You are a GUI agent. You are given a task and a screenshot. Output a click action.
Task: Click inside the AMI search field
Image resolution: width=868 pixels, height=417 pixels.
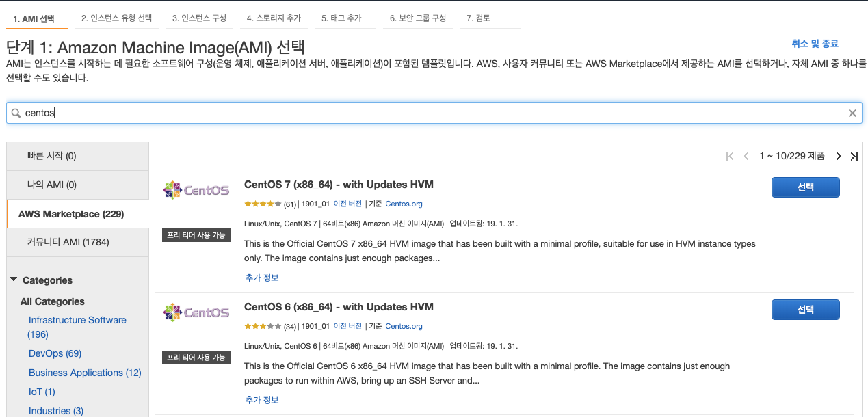pos(431,113)
